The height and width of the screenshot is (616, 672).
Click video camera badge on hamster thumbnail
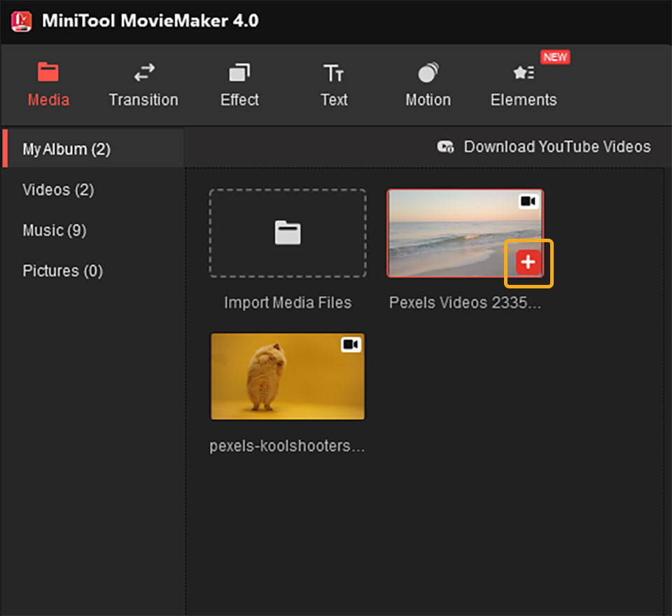(351, 344)
